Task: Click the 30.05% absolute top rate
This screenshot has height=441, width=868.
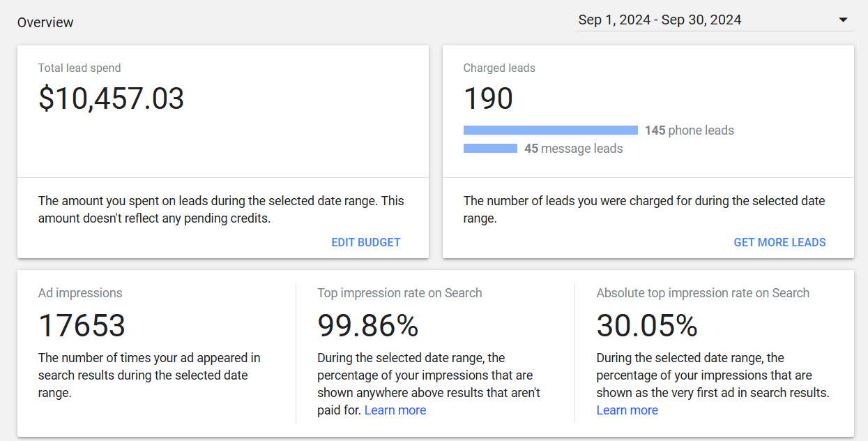Action: (x=647, y=326)
